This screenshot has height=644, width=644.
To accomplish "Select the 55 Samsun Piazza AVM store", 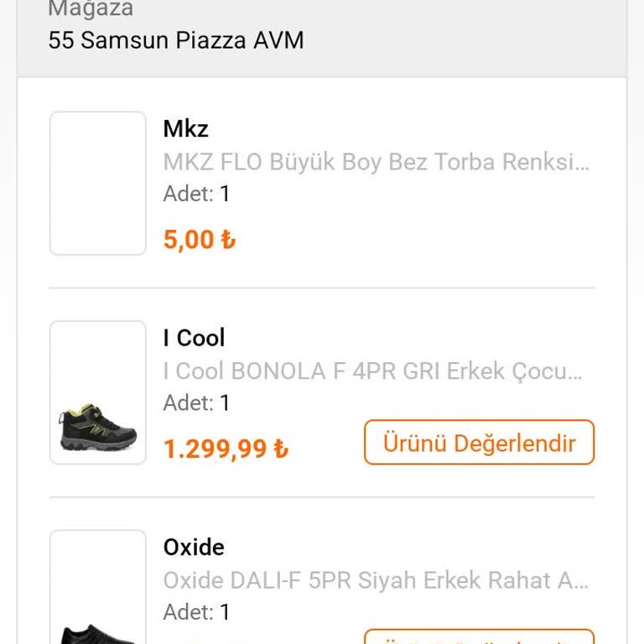I will point(176,39).
